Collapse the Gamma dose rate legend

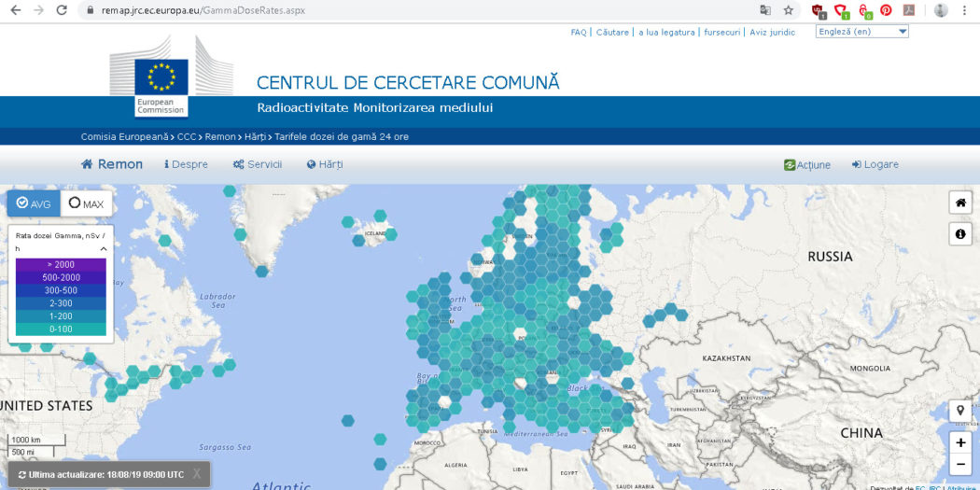pos(103,249)
